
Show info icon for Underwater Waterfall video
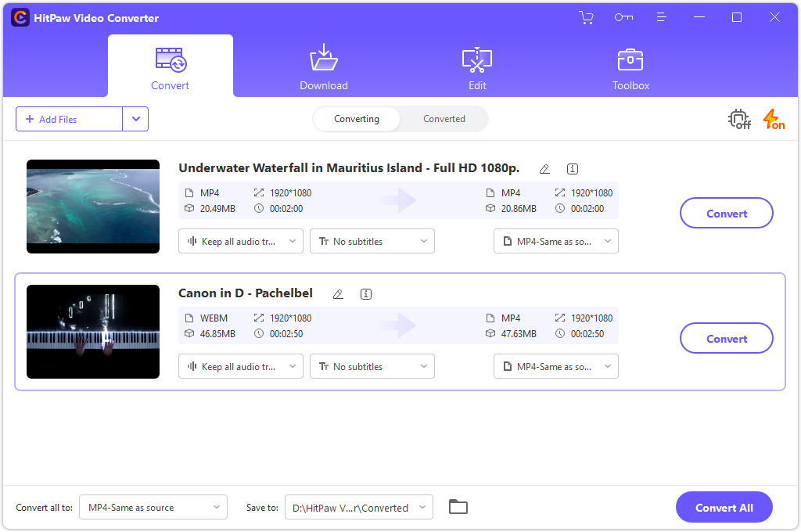[573, 169]
